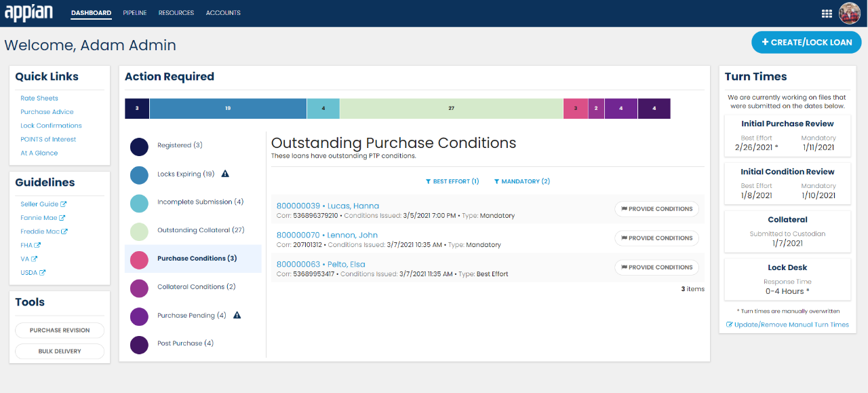Open Update/Remove Manual Turn Times link
Screen dimensions: 868x393
pos(787,324)
